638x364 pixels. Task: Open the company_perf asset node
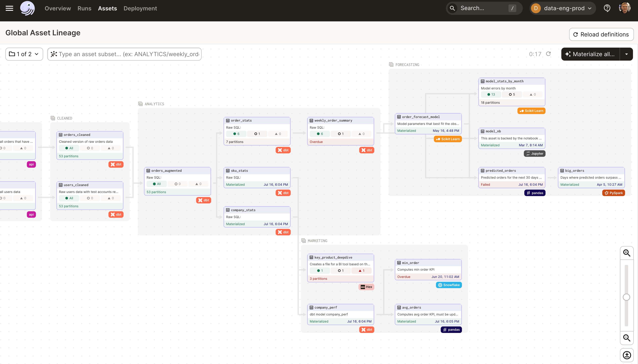(340, 315)
